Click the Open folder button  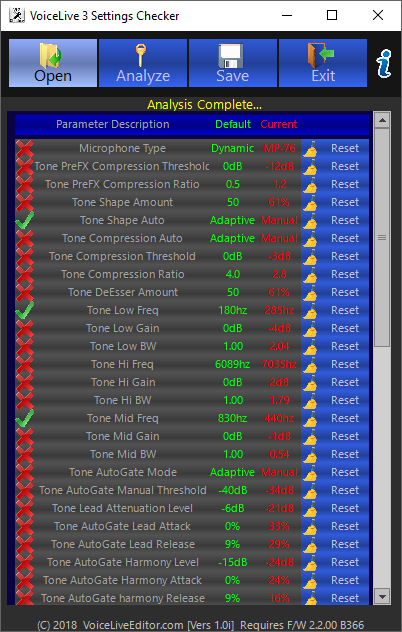53,63
